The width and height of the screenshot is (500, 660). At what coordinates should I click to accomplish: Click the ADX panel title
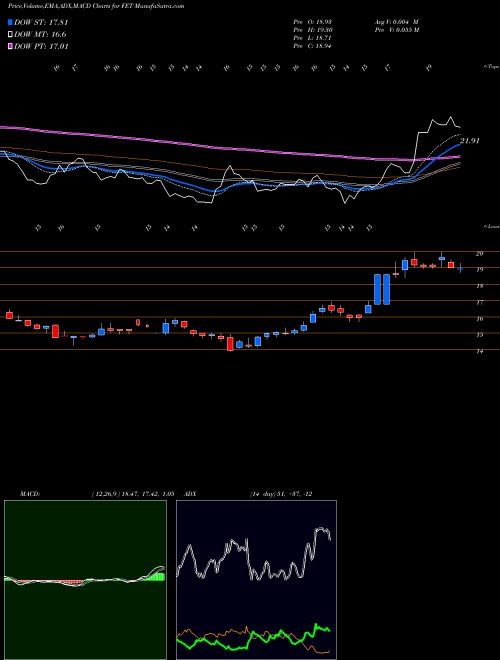190,494
